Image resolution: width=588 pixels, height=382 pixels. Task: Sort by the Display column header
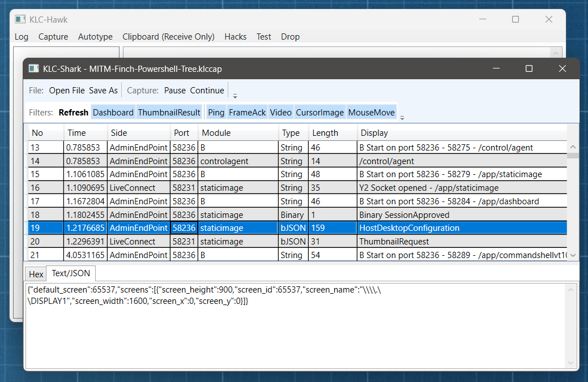pos(462,133)
